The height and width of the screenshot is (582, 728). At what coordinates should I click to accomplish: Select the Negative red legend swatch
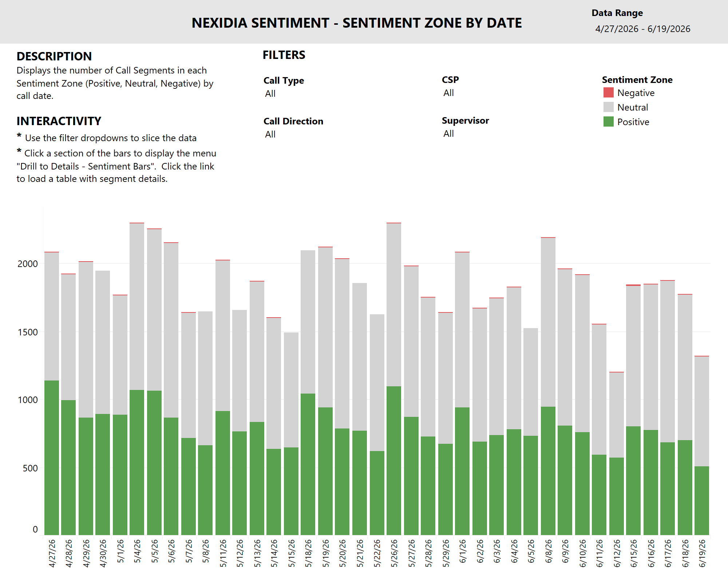(609, 92)
